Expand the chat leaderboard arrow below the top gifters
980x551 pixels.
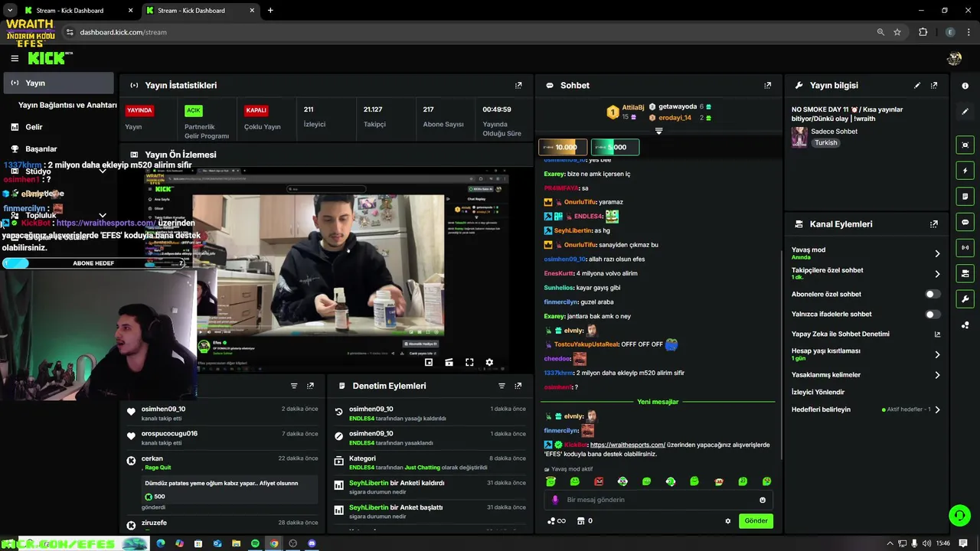point(658,132)
